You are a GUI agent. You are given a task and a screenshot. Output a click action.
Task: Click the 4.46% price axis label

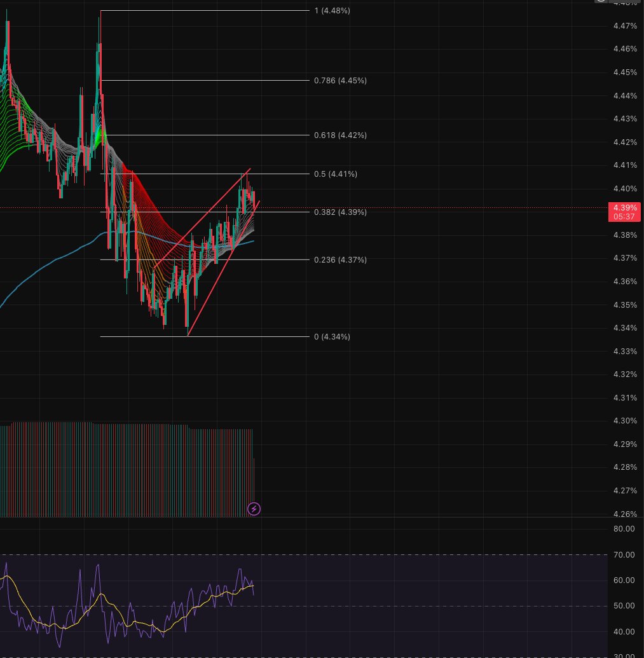(x=625, y=49)
